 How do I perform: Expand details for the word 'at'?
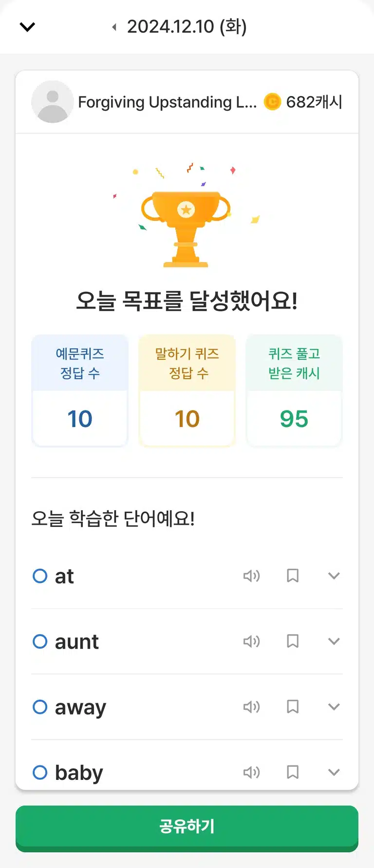[334, 576]
